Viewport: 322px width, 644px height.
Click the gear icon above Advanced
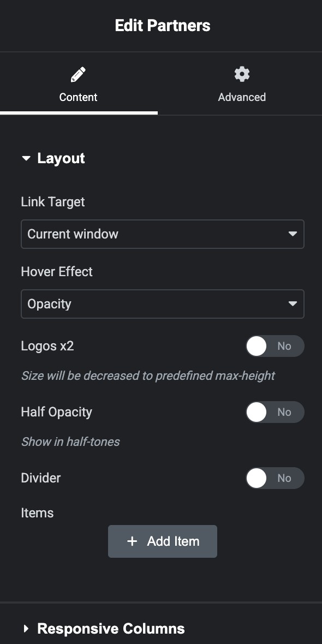click(242, 74)
